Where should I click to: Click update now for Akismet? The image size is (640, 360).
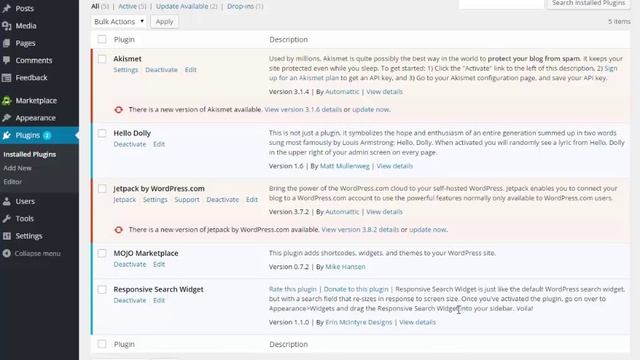(371, 109)
